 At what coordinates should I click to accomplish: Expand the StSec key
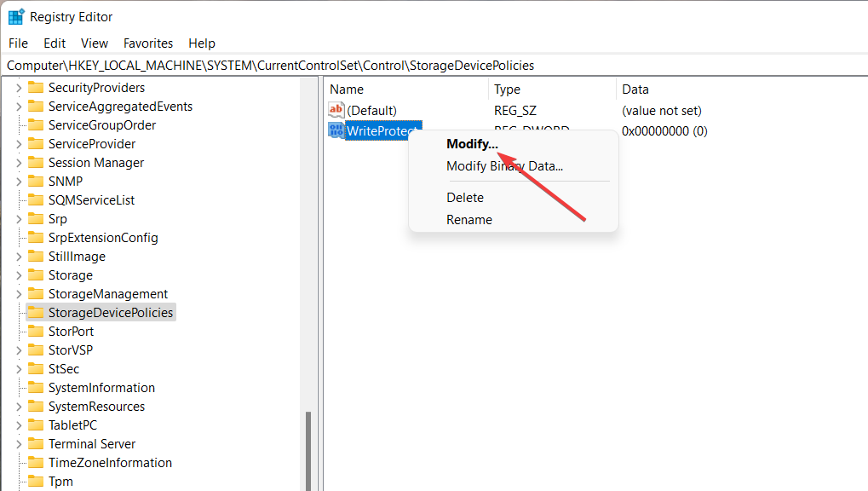click(x=18, y=369)
